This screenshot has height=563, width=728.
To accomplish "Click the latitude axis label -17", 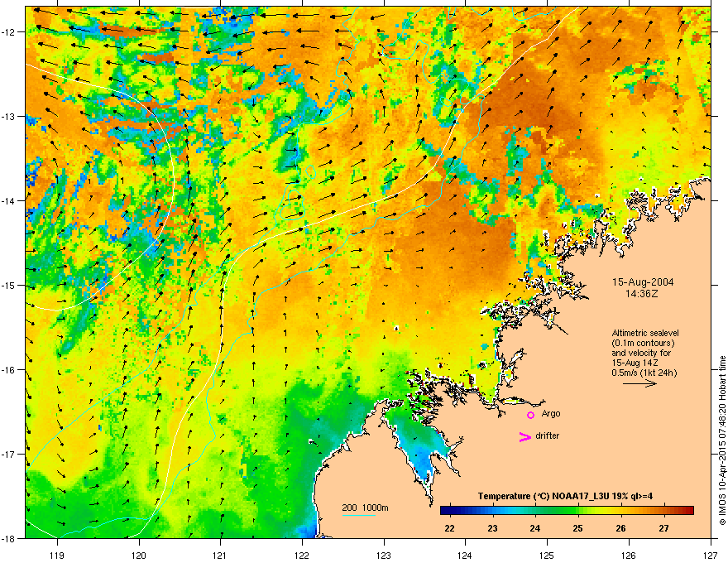I will [x=9, y=454].
